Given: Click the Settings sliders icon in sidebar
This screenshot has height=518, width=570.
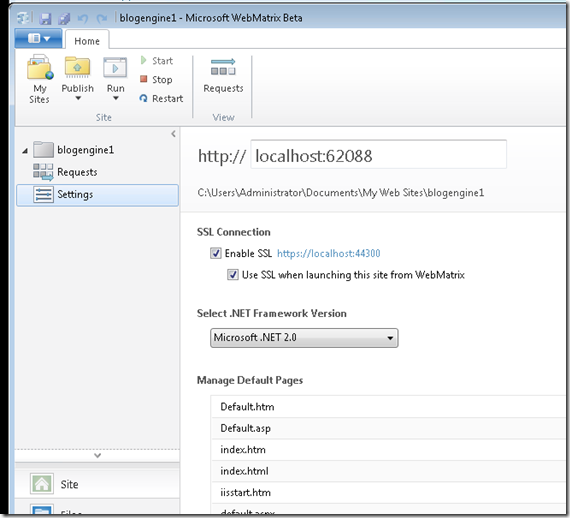Looking at the screenshot, I should coord(43,194).
